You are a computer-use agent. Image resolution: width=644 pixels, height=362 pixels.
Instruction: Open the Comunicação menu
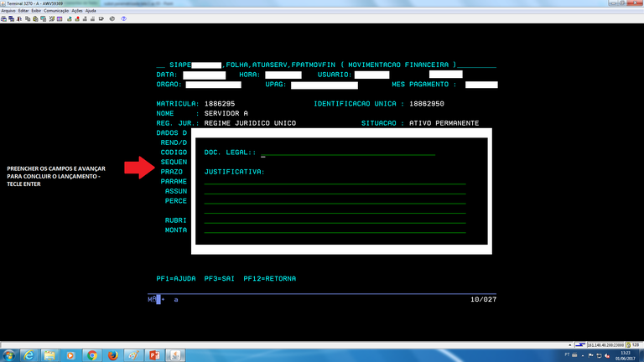[x=56, y=11]
